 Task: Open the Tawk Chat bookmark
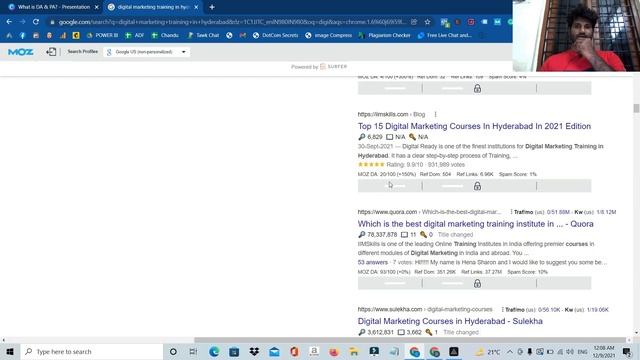coord(203,36)
